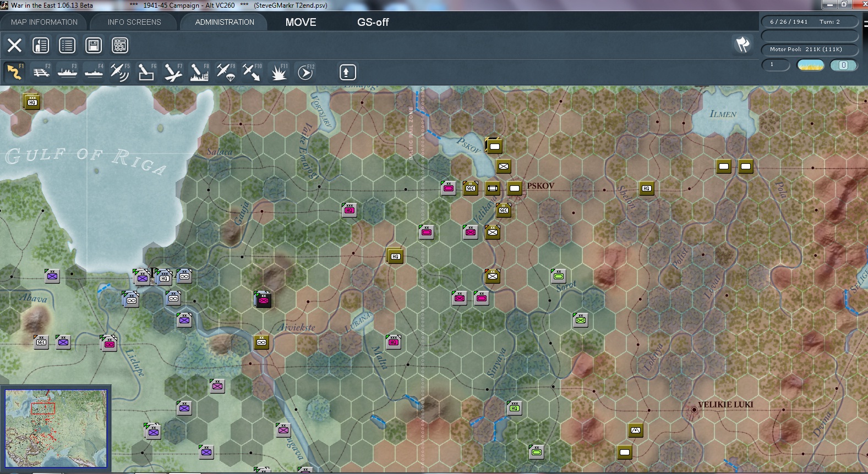Select the XXX HQ counter above Gulf of Riga
Image resolution: width=868 pixels, height=474 pixels.
click(32, 101)
